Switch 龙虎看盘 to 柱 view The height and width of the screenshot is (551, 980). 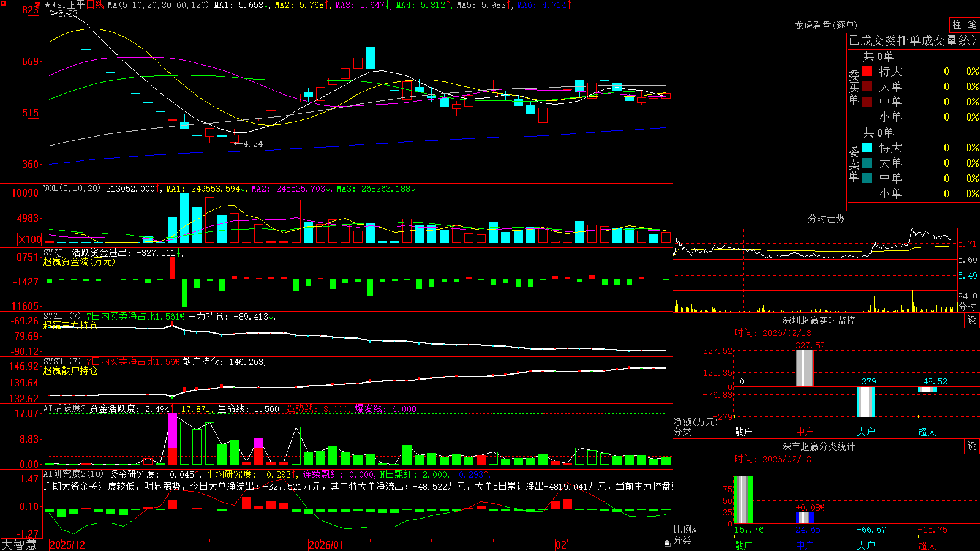point(957,24)
